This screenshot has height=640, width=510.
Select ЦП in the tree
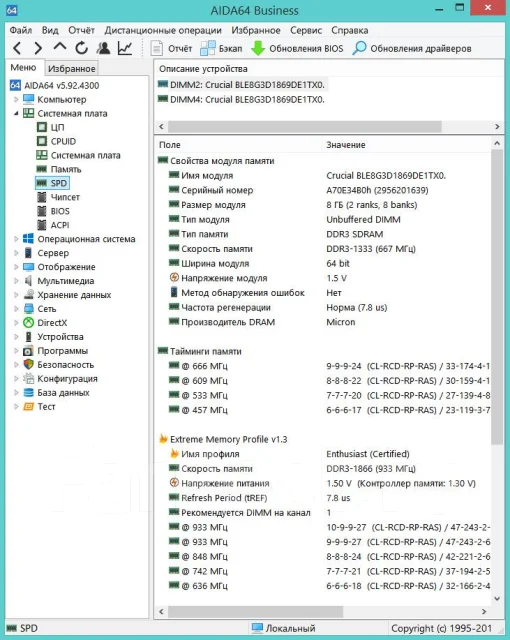51,127
